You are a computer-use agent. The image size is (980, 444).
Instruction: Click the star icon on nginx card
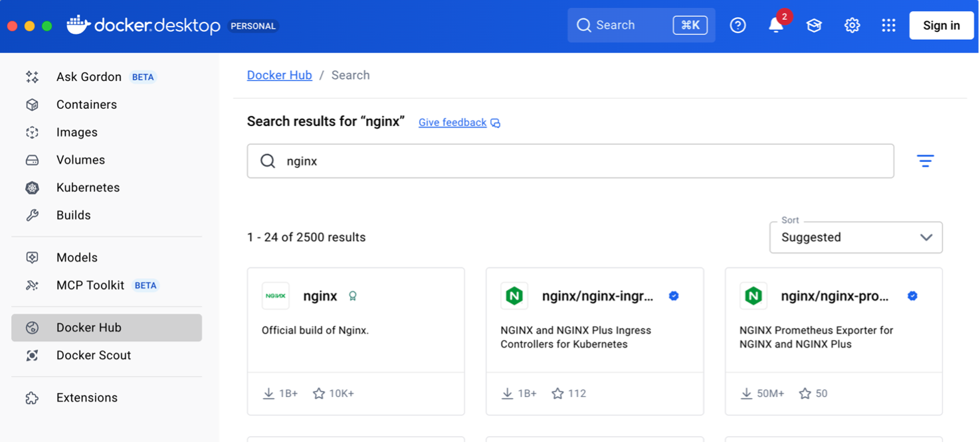(x=319, y=394)
